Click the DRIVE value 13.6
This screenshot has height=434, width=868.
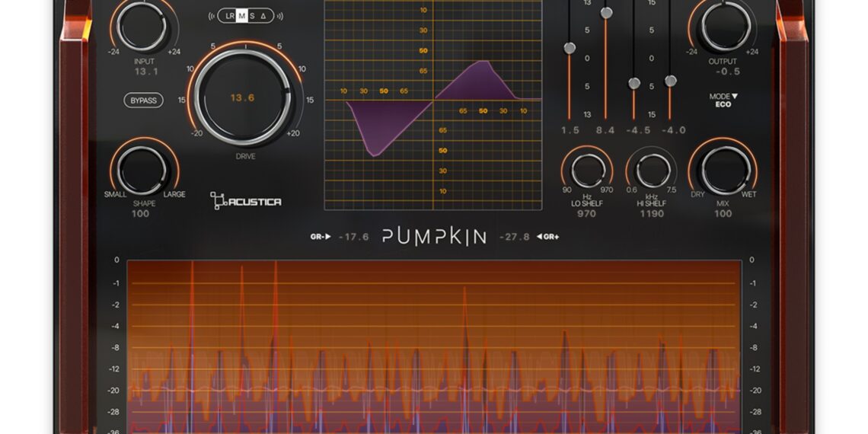coord(242,98)
